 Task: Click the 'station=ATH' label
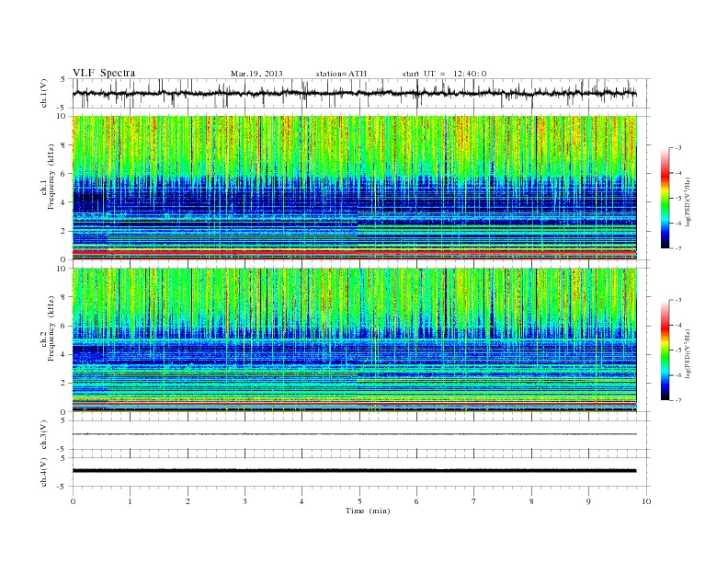click(341, 74)
